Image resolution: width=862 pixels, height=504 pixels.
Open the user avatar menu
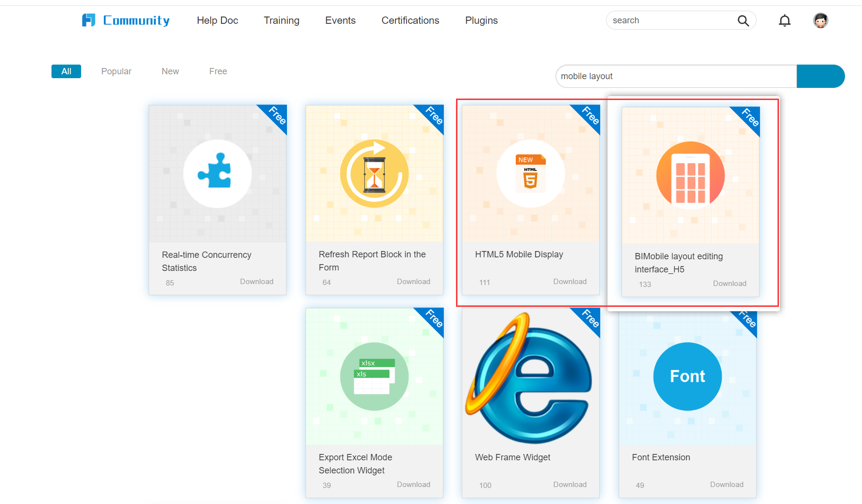point(821,20)
